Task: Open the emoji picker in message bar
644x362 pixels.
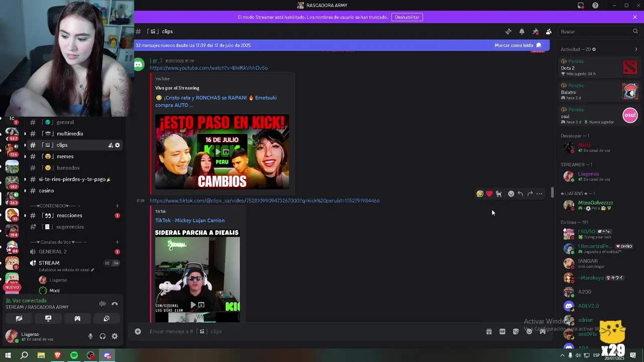Action: tap(529, 331)
